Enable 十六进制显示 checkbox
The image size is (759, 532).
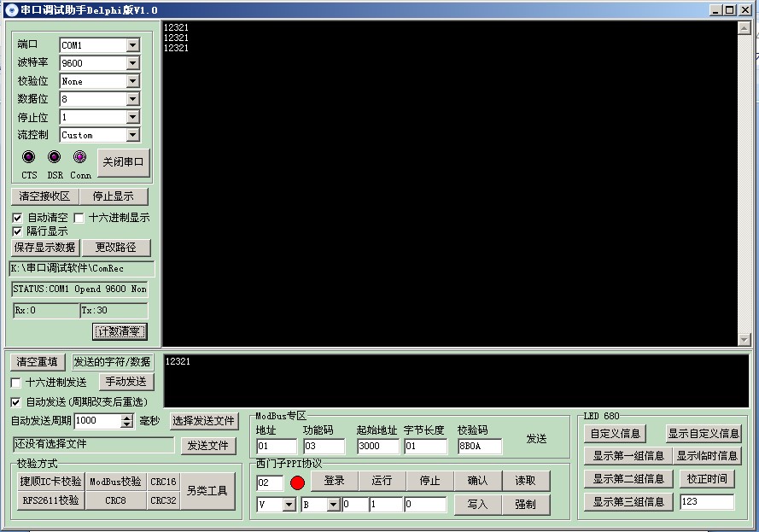pos(79,218)
